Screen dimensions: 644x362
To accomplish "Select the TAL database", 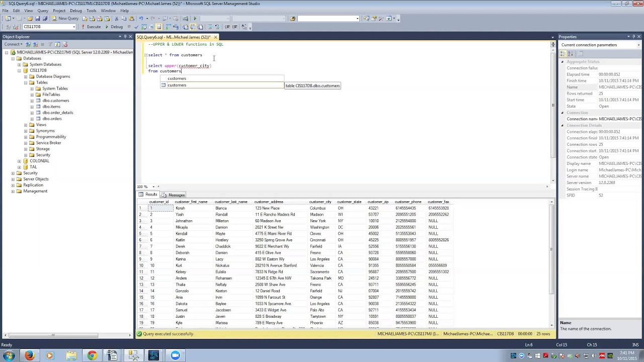I will pyautogui.click(x=33, y=167).
